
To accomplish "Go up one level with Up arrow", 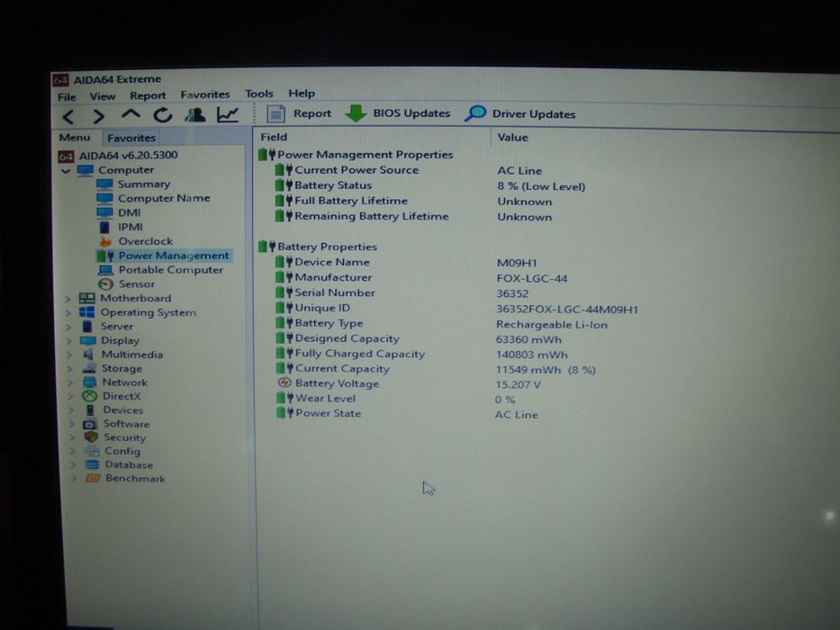I will coord(131,114).
